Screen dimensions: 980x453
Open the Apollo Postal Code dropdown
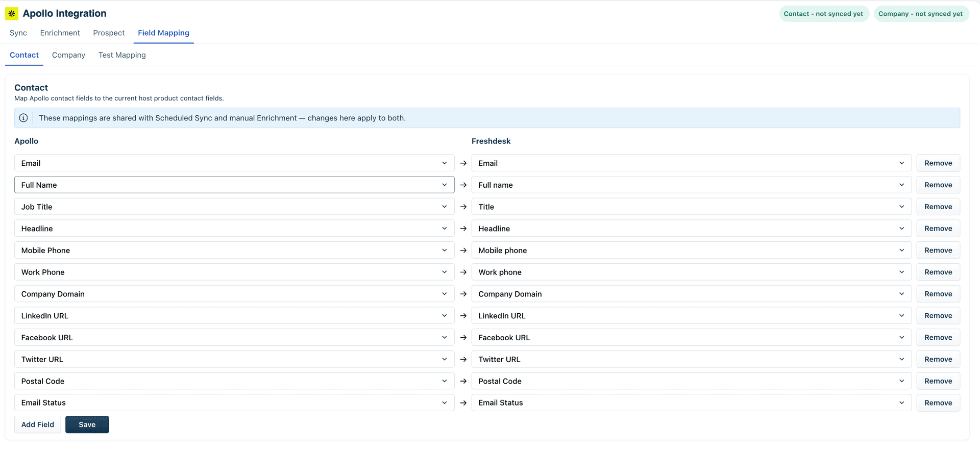(x=234, y=381)
